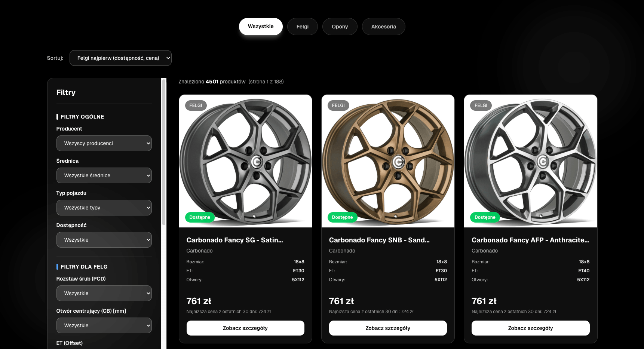
Task: Open the Carbonado Fancy AFP wheel image
Action: tap(531, 161)
